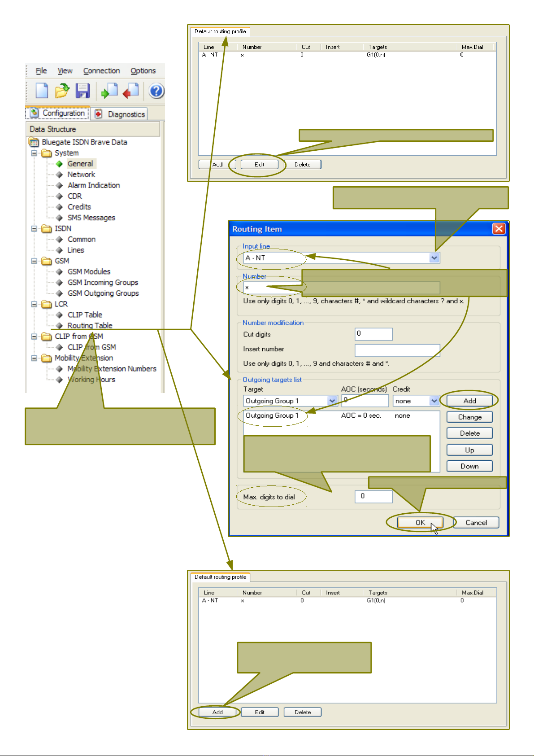Select CLIP Table under LCR
Viewport: 534px width, 756px height.
85,315
